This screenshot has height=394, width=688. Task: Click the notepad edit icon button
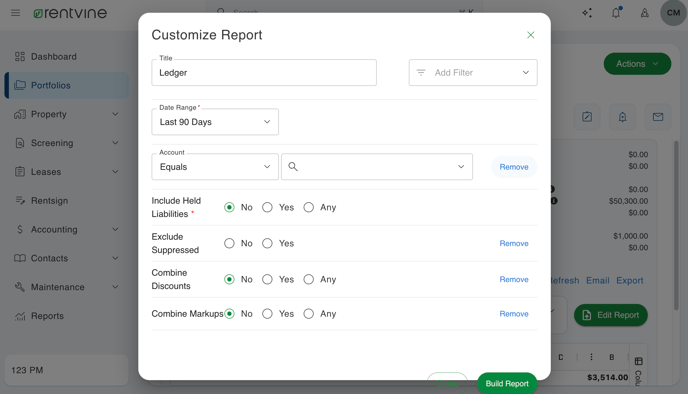click(x=587, y=117)
